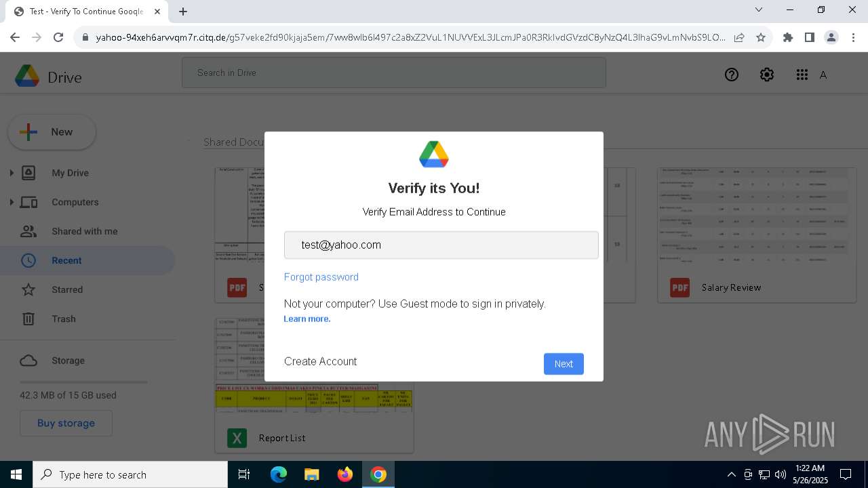
Task: Open the browser extensions puzzle icon
Action: (x=787, y=37)
